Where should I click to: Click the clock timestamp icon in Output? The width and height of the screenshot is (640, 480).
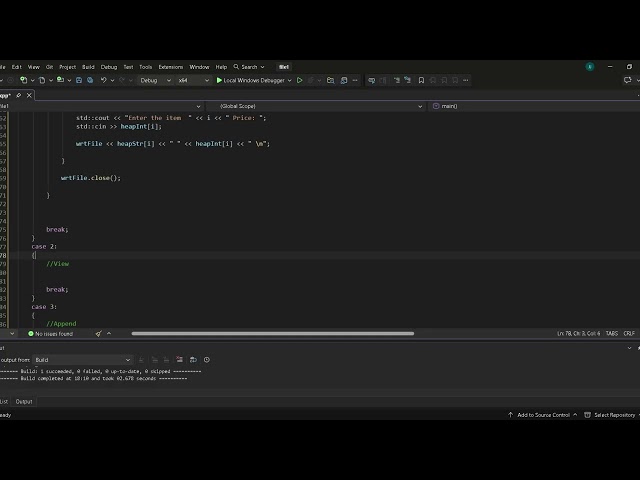207,360
